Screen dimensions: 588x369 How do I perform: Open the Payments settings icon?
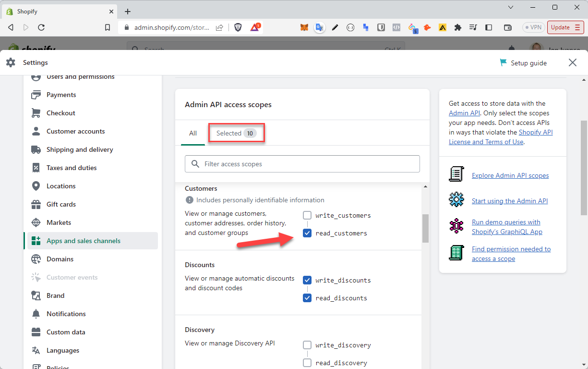point(36,95)
